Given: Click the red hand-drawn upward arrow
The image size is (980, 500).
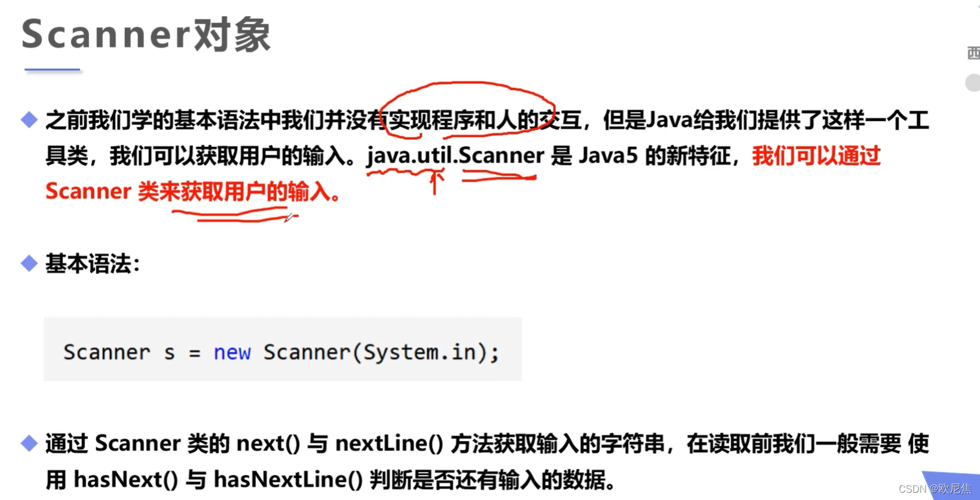Looking at the screenshot, I should [x=435, y=181].
